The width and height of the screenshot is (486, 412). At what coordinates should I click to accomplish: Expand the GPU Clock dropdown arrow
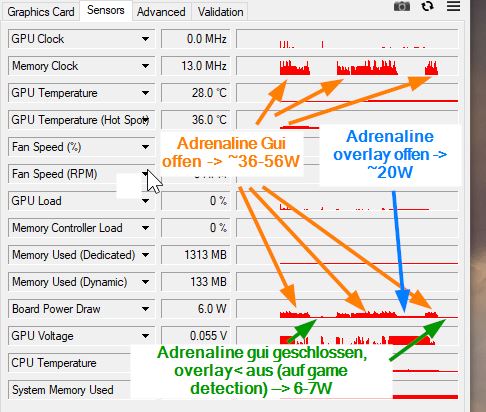tap(145, 39)
